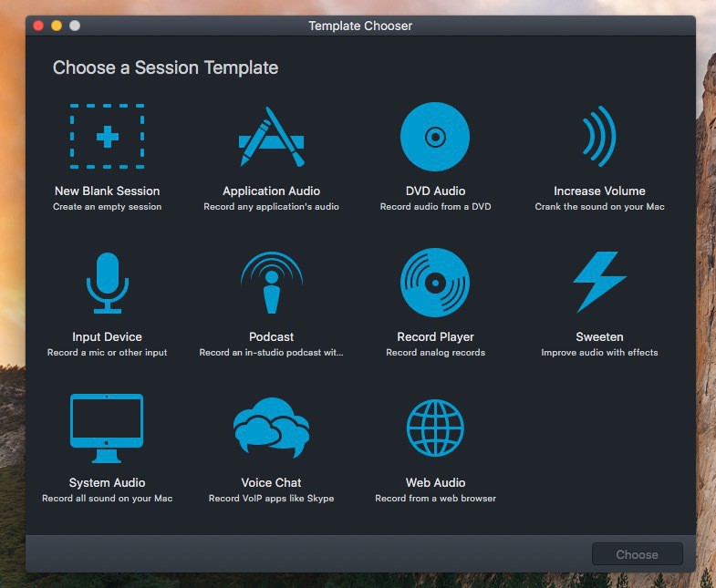This screenshot has width=716, height=588.
Task: Click the "Input Device" title text
Action: (108, 337)
